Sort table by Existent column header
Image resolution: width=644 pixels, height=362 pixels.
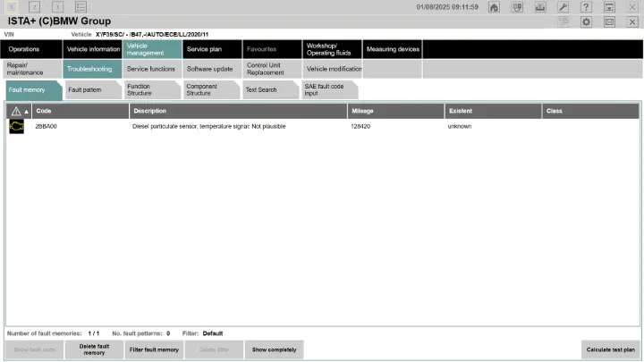point(493,111)
